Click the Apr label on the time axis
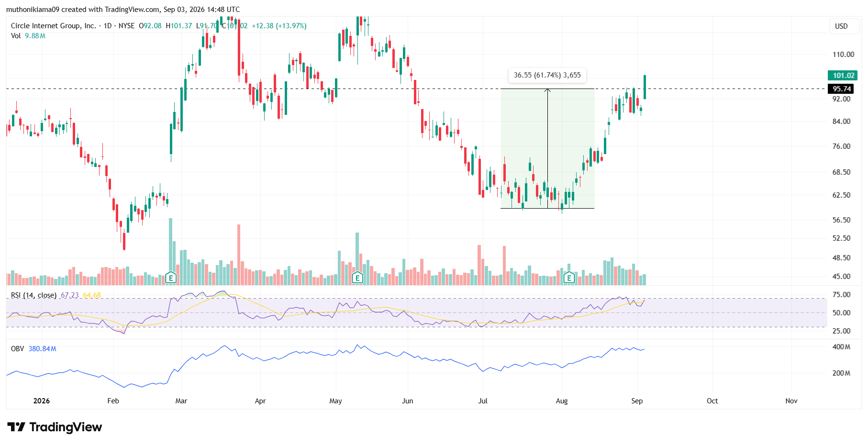868x445 pixels. [260, 401]
